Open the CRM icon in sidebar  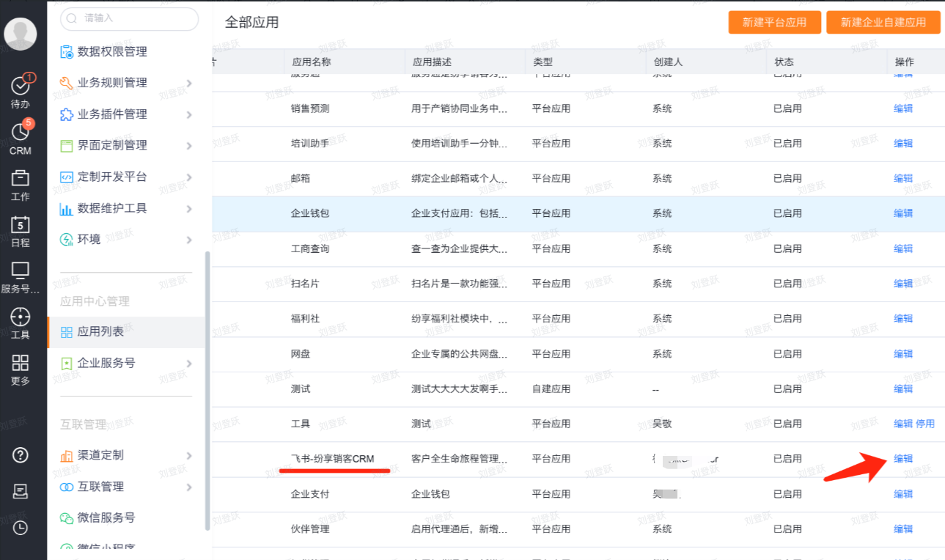(x=21, y=132)
